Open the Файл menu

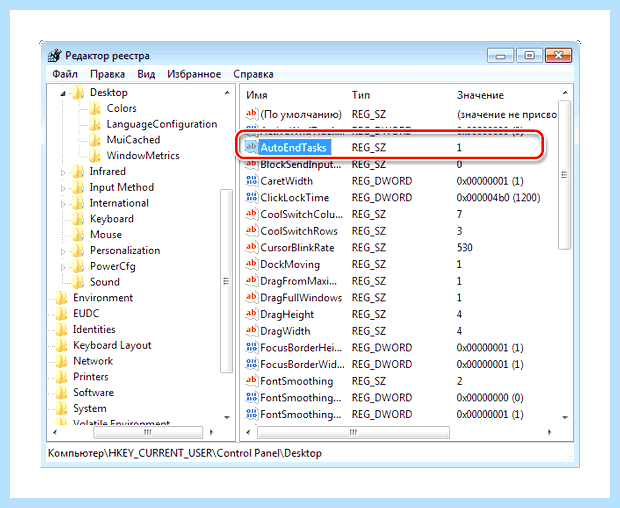pos(65,74)
